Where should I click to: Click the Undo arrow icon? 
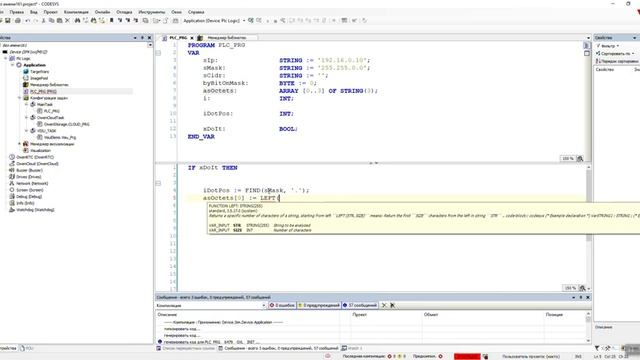pyautogui.click(x=28, y=20)
